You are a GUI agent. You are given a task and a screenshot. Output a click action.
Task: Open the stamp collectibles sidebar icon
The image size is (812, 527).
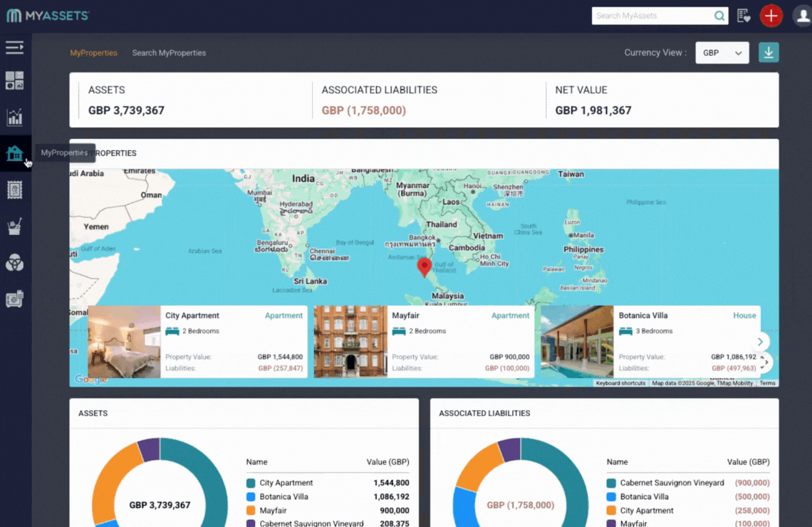pyautogui.click(x=14, y=190)
